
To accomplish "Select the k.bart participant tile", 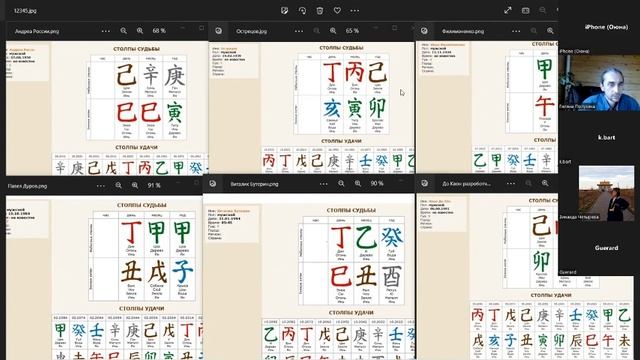I will pyautogui.click(x=606, y=138).
